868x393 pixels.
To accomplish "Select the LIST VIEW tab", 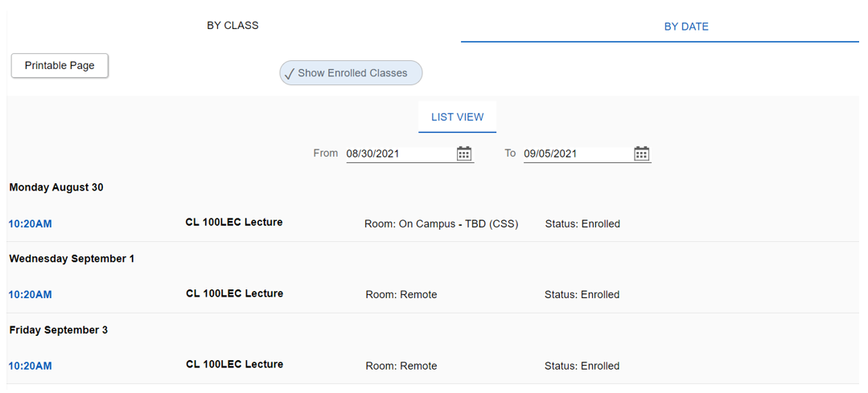I will click(457, 117).
